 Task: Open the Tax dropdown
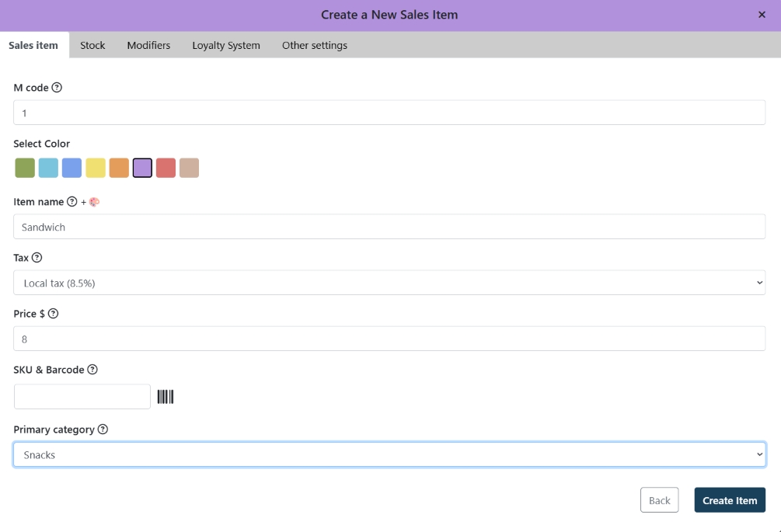[x=389, y=282]
